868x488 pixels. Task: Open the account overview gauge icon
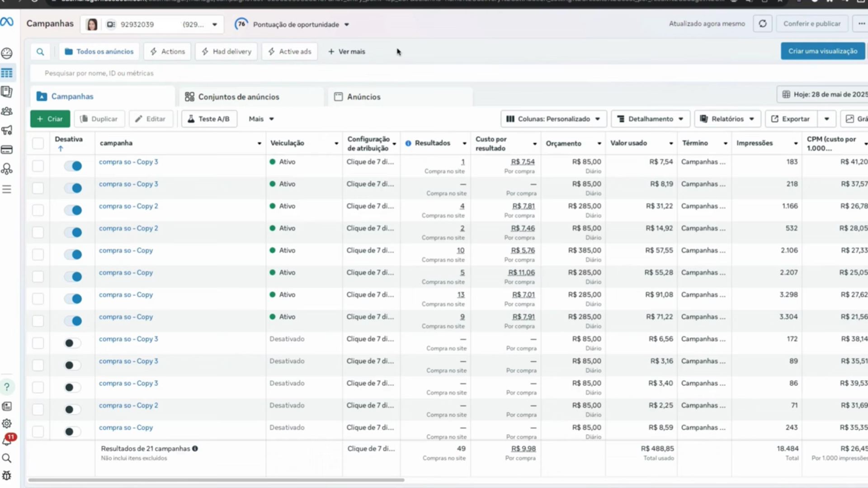point(7,53)
